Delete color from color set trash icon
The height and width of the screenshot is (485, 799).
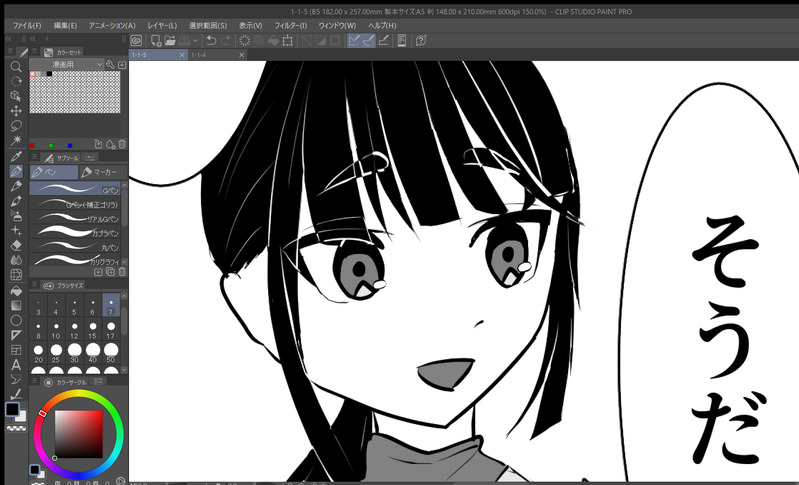[x=122, y=145]
